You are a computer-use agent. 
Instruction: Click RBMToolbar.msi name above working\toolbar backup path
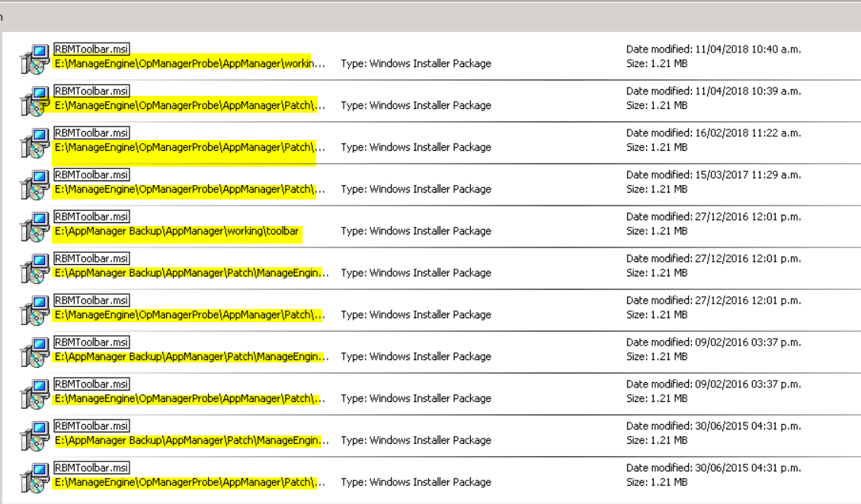pos(91,217)
